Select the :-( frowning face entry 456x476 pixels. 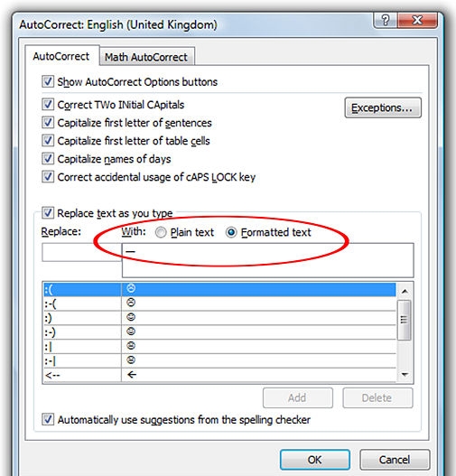click(x=219, y=303)
